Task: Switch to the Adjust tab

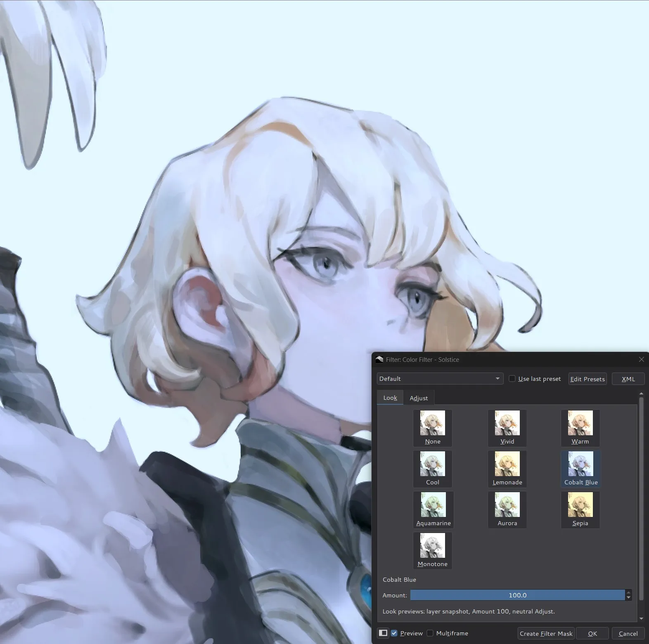Action: [x=419, y=398]
